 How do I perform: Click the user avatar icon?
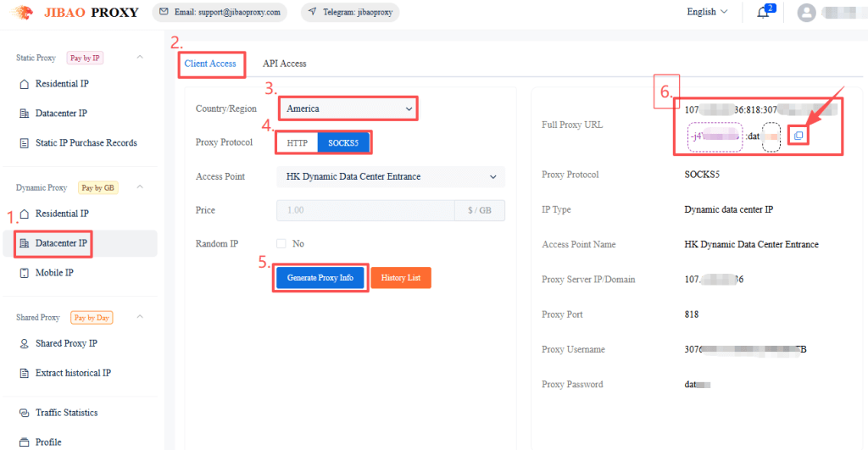[x=807, y=13]
